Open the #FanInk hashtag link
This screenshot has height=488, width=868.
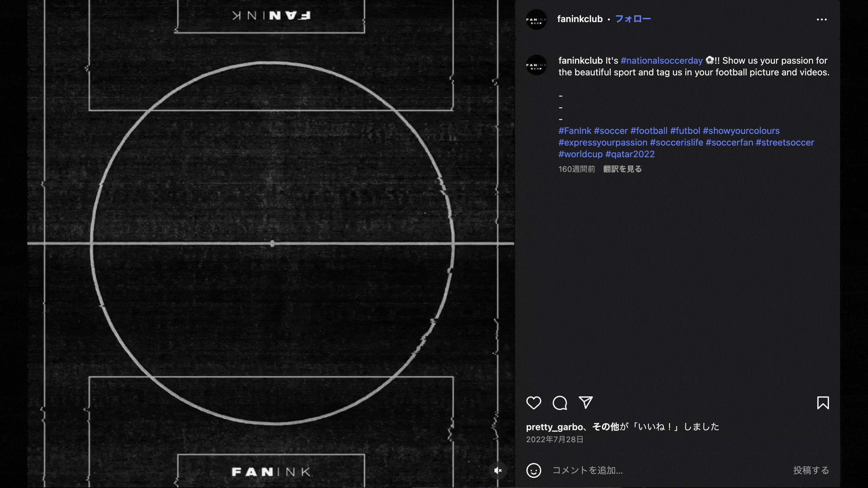click(575, 131)
